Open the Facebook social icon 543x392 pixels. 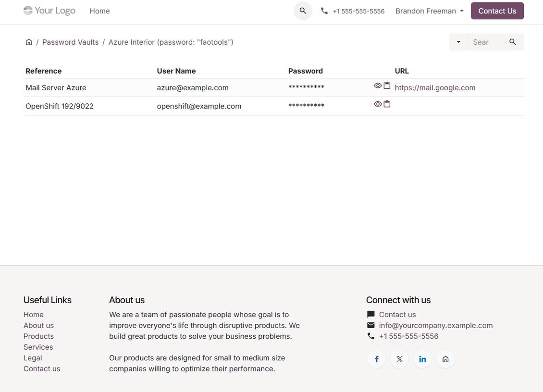[376, 359]
